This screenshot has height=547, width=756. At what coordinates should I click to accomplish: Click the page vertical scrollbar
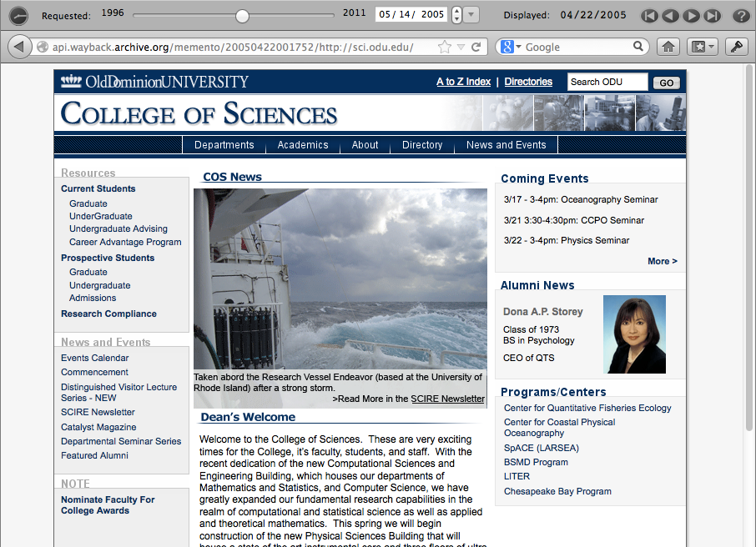coord(748,248)
